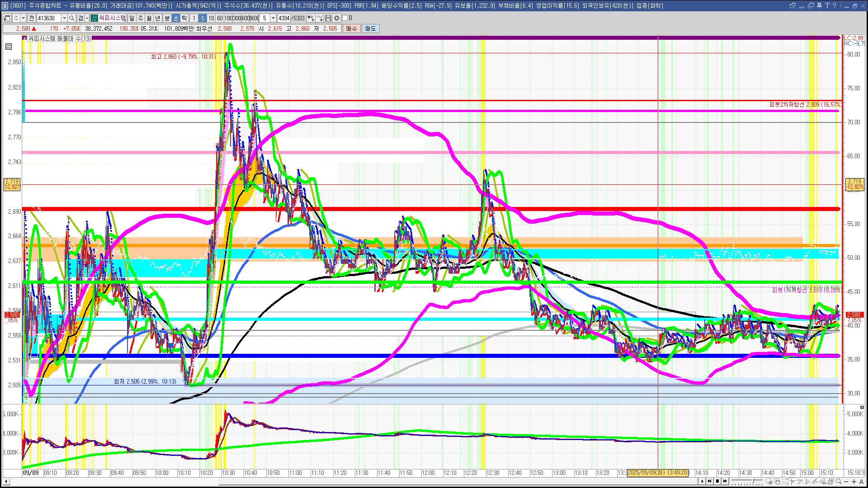Click the 매도 sell button

point(370,28)
